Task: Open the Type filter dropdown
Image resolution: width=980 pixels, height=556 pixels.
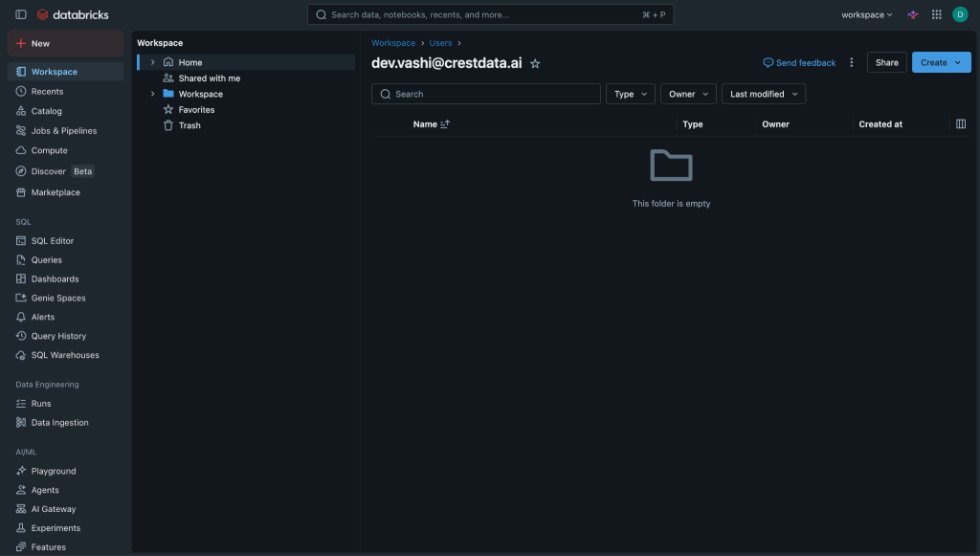Action: click(x=630, y=94)
